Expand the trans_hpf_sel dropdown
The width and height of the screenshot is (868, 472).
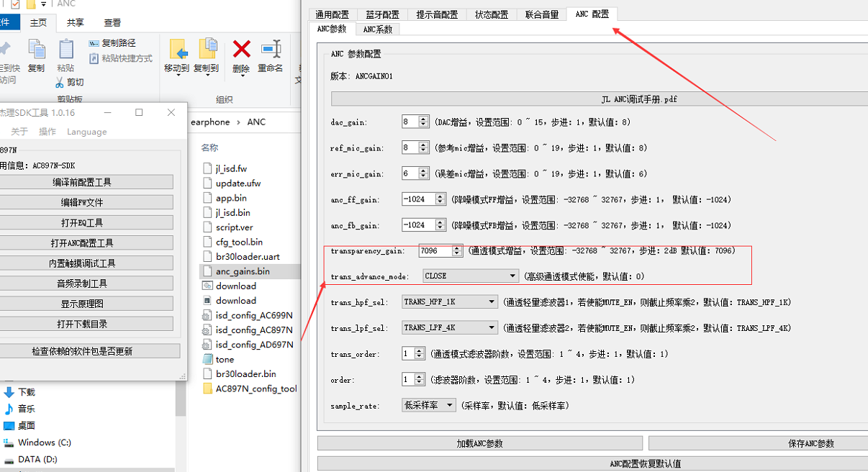pos(450,301)
